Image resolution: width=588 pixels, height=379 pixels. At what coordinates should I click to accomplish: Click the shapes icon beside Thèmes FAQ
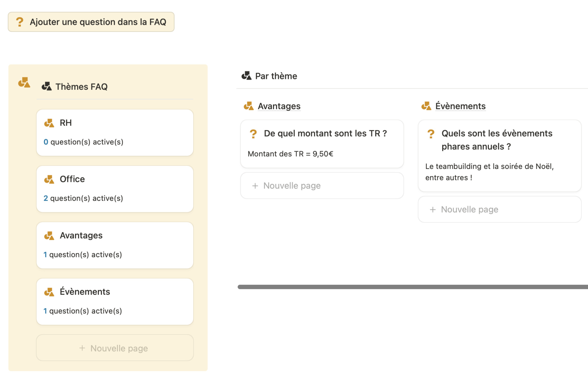pyautogui.click(x=47, y=86)
